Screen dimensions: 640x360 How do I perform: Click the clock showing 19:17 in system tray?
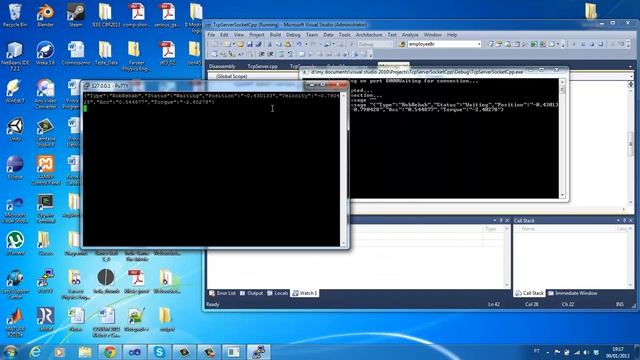coord(618,352)
